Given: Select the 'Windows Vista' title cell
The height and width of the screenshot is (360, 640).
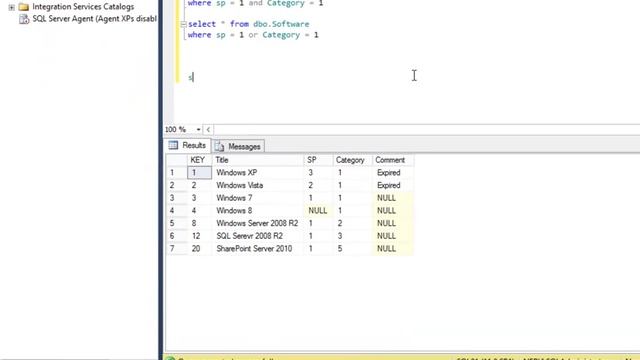Looking at the screenshot, I should coord(258,185).
